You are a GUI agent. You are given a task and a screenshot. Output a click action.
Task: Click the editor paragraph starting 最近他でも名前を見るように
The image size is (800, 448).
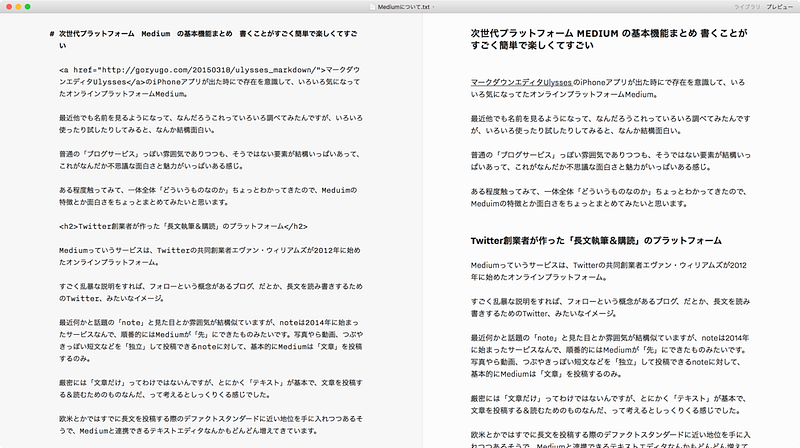pyautogui.click(x=211, y=123)
